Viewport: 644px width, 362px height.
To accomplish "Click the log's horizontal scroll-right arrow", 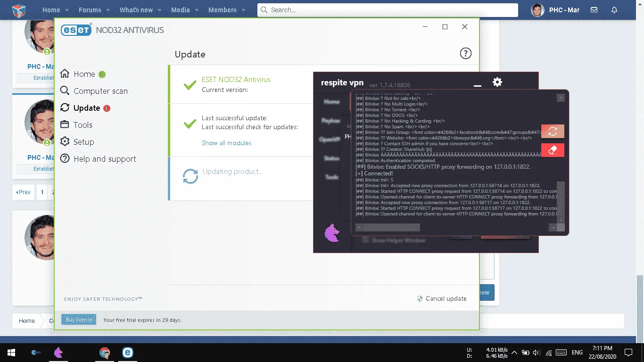I will coord(553,228).
